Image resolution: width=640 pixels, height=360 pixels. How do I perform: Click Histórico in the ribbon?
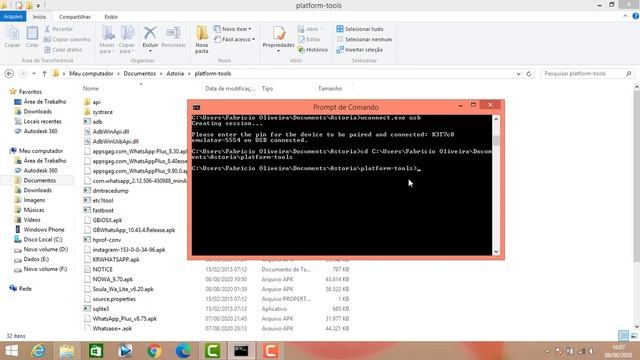click(313, 49)
